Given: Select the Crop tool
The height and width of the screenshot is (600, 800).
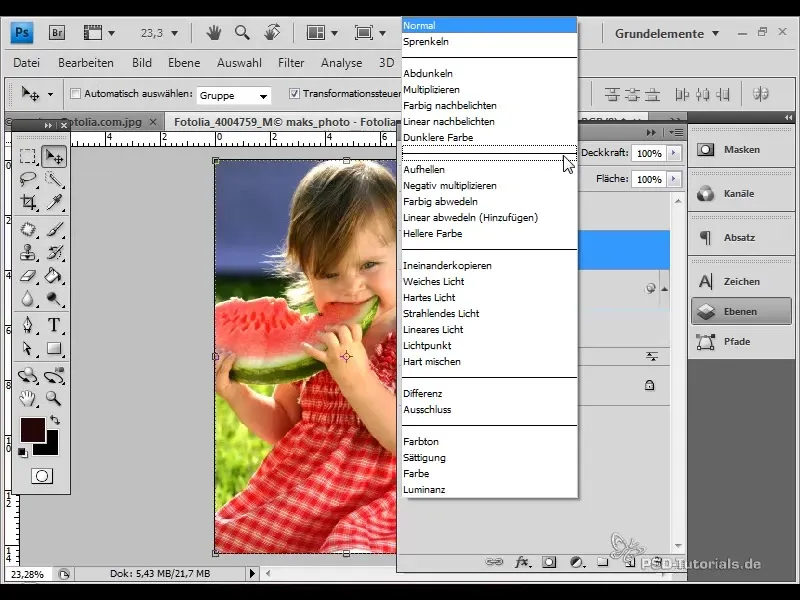Looking at the screenshot, I should click(28, 202).
